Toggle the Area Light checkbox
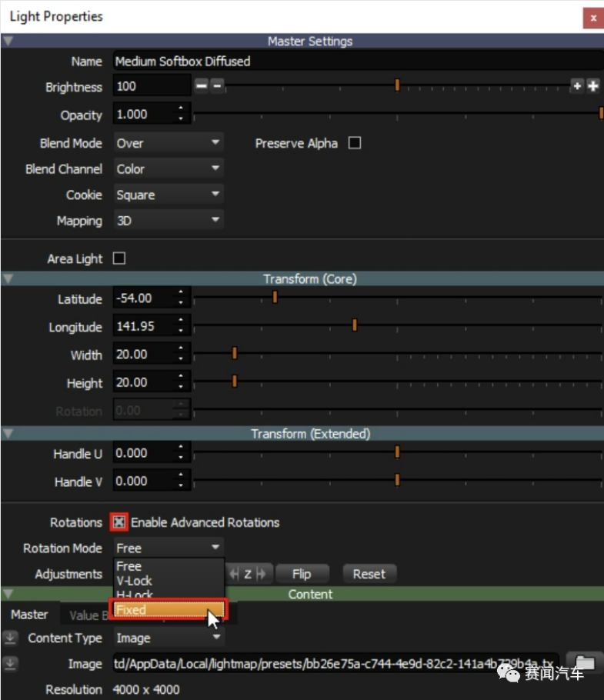 pyautogui.click(x=119, y=258)
